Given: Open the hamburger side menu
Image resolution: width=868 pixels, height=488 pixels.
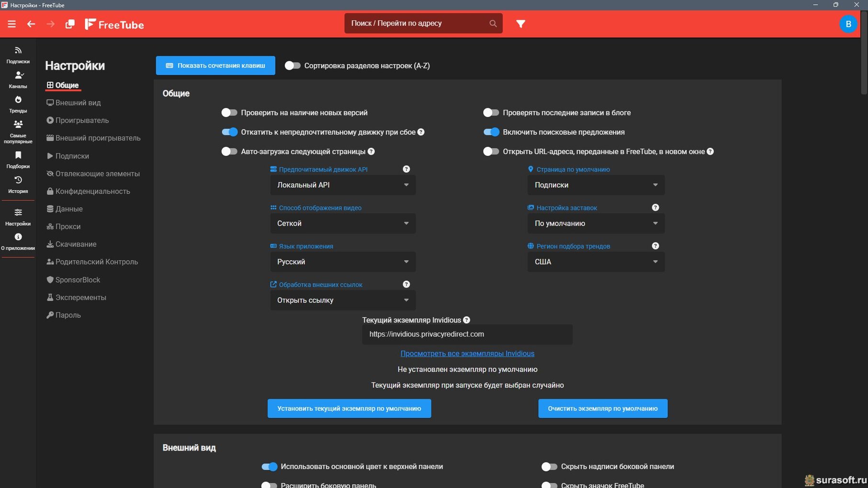Looking at the screenshot, I should [x=11, y=24].
